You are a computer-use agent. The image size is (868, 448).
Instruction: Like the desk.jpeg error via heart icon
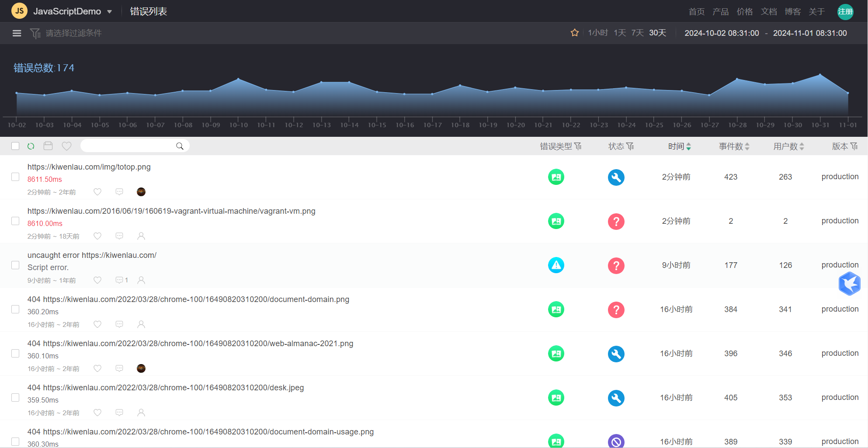tap(97, 413)
